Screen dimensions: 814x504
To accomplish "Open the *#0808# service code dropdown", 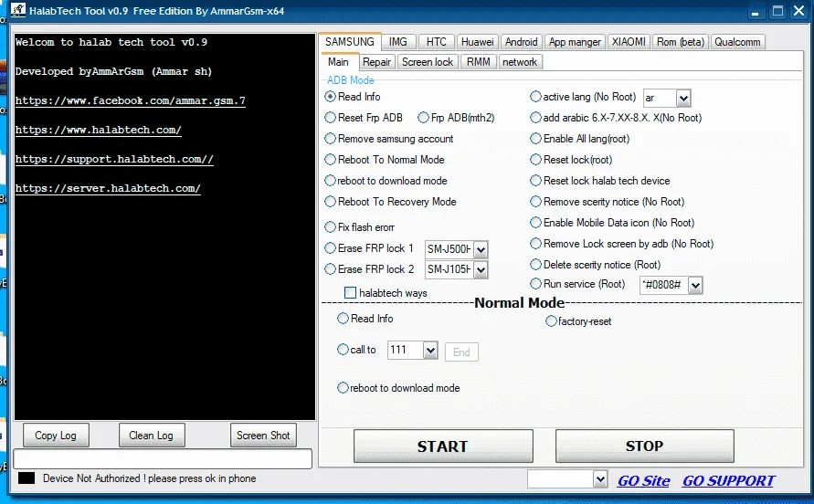I will click(x=695, y=285).
